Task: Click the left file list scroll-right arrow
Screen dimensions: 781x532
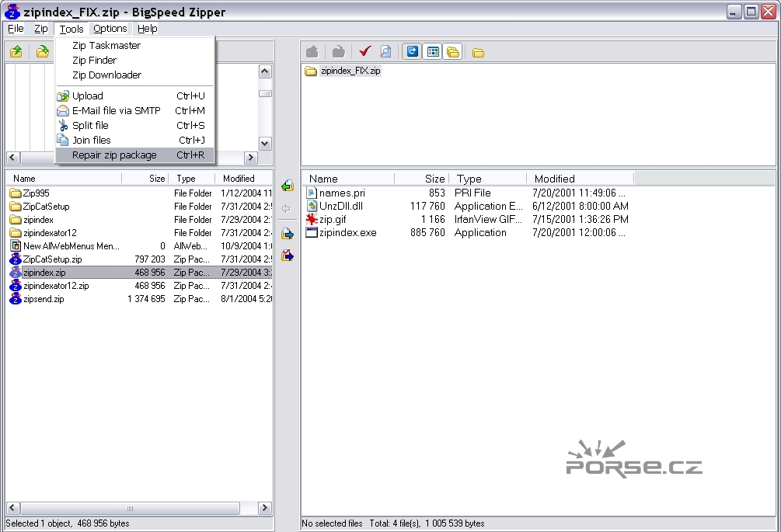Action: pos(265,508)
